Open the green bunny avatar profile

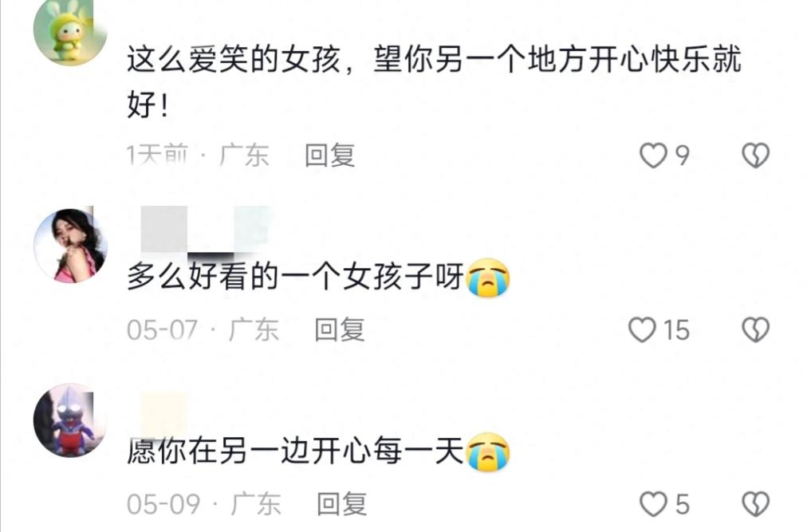point(70,31)
